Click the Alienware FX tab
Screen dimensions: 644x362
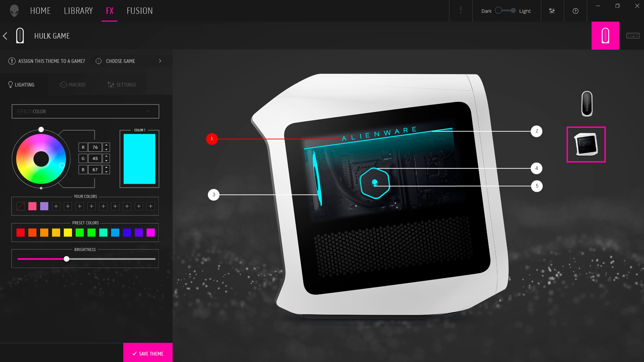point(110,11)
